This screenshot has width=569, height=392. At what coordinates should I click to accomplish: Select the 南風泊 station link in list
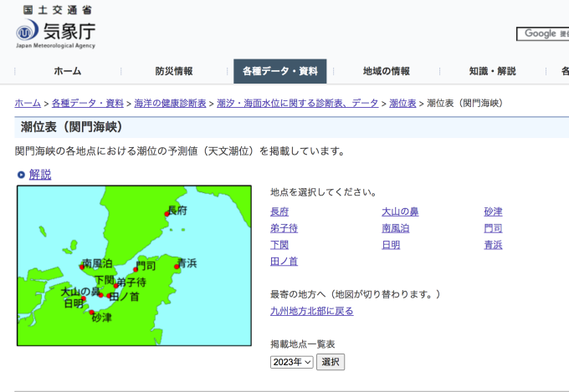(x=396, y=228)
